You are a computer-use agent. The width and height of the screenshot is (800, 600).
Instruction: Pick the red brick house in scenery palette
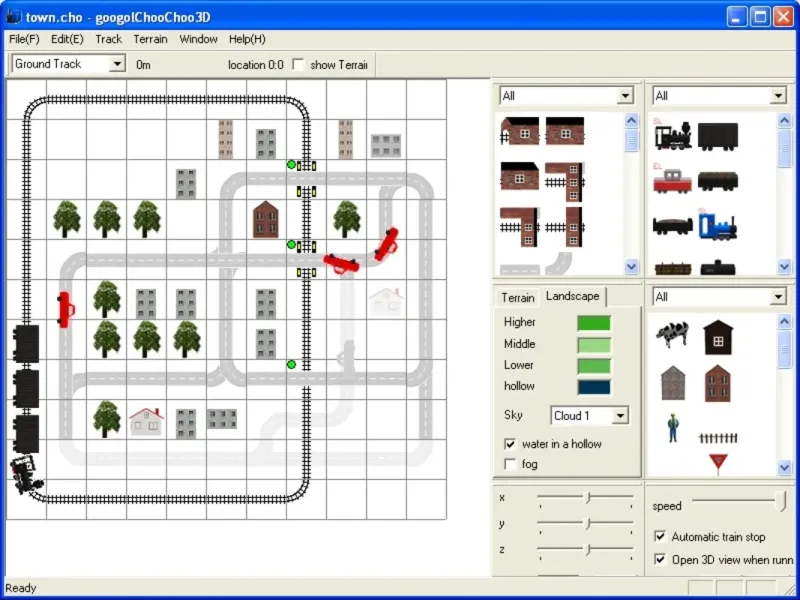[x=718, y=383]
